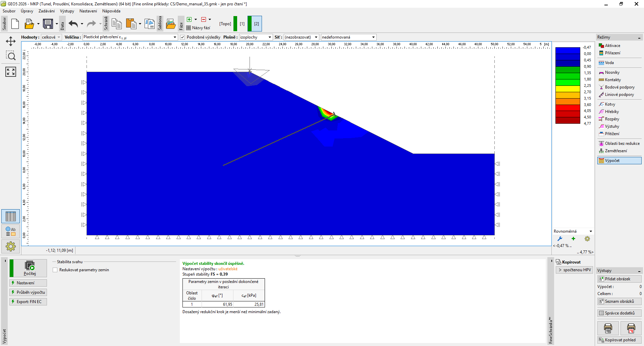The height and width of the screenshot is (346, 644).
Task: Open the drawing settings gear icon
Action: coord(11,247)
